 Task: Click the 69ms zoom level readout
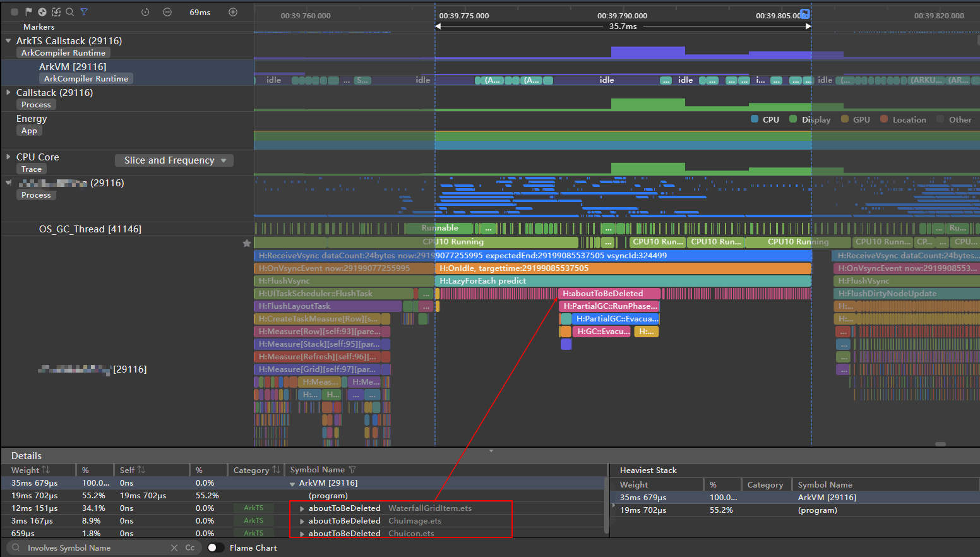tap(200, 12)
